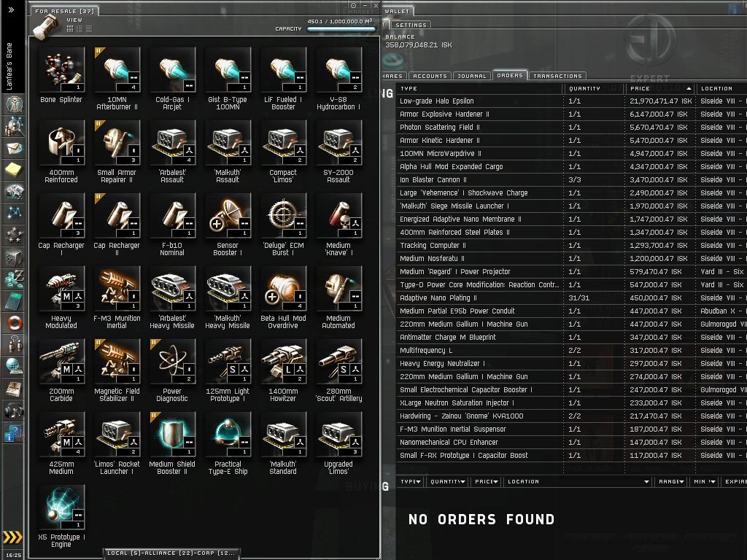Open the Help lifebuoy sidebar icon
The width and height of the screenshot is (747, 560).
click(14, 323)
